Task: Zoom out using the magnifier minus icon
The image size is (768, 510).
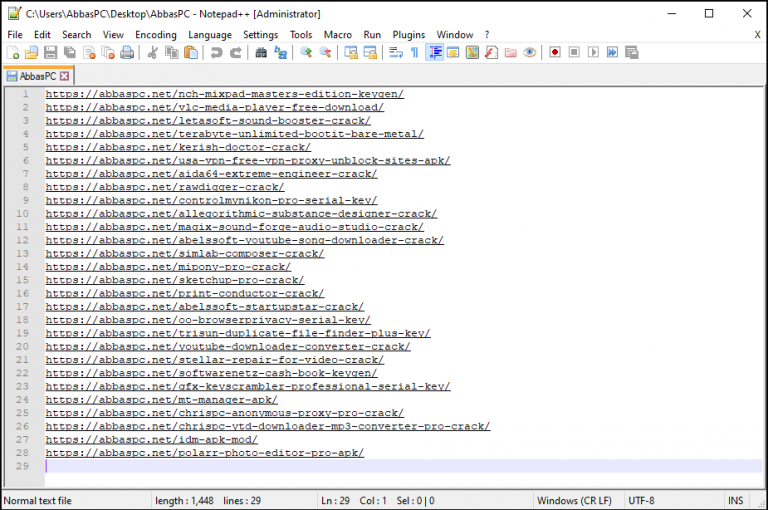Action: click(325, 52)
